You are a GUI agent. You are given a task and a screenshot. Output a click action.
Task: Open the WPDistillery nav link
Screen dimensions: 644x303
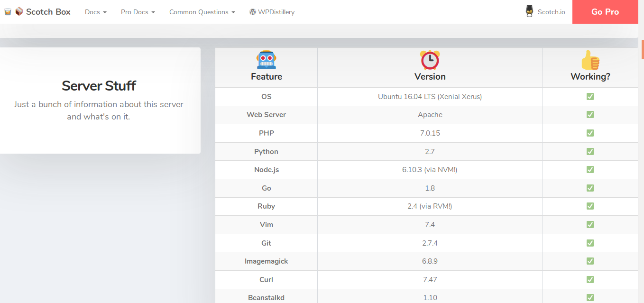pyautogui.click(x=276, y=12)
